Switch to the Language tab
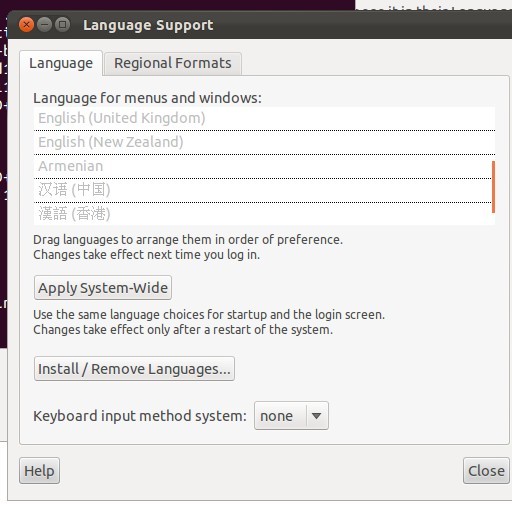The image size is (512, 522). [x=61, y=63]
